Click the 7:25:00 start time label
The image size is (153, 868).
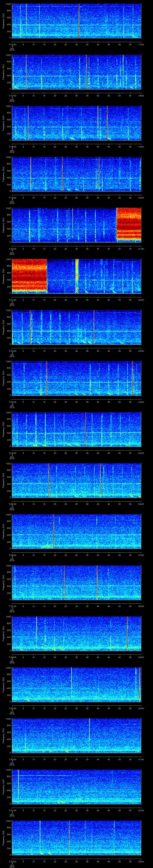pos(12,504)
